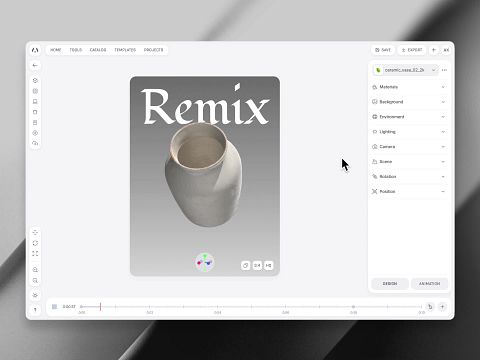Viewport: 480px width, 360px height.
Task: Click the 3:4 aspect ratio button on canvas
Action: 257,265
